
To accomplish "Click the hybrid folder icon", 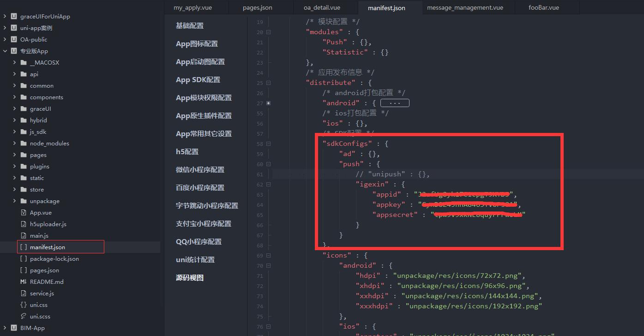I will (x=24, y=120).
